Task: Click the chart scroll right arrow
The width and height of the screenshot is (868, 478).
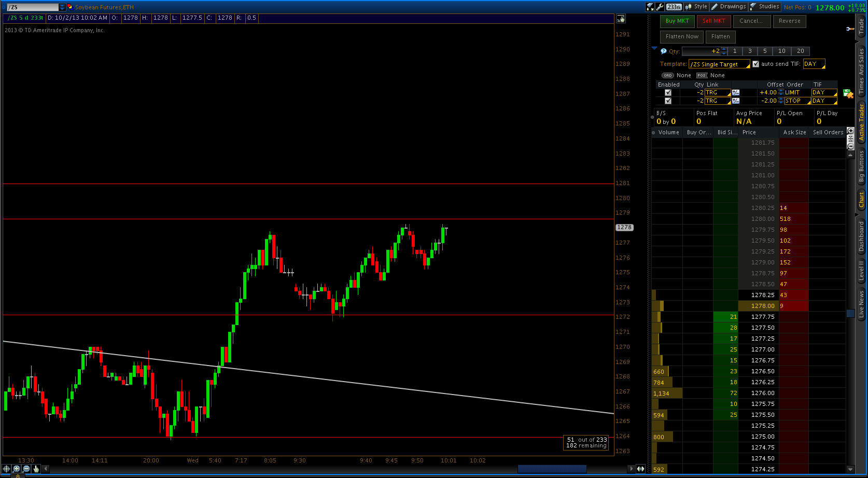Action: coord(631,469)
